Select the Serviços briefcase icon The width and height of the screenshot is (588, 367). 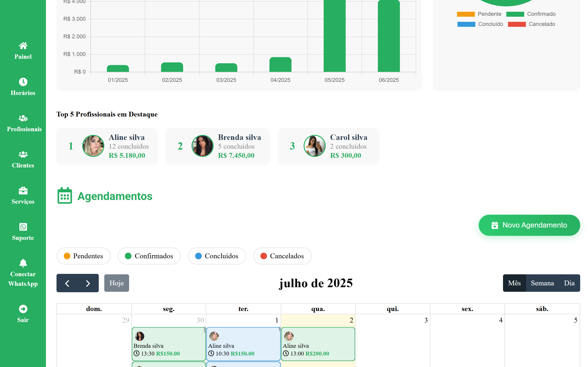click(23, 191)
